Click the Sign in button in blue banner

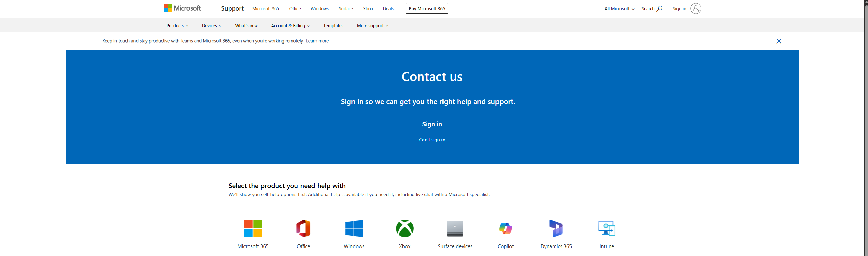pyautogui.click(x=432, y=124)
